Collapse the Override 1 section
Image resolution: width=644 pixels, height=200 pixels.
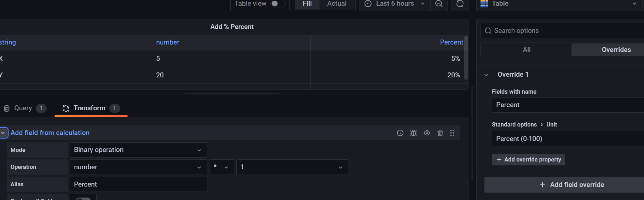coord(486,75)
